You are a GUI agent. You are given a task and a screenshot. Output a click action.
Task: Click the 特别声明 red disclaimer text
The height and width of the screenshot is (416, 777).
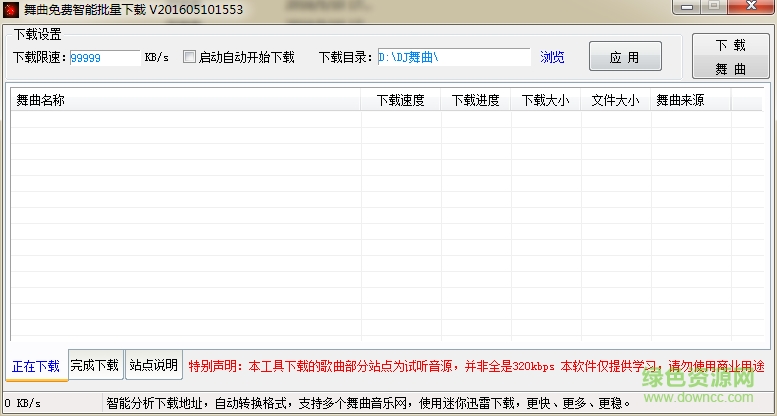point(476,366)
